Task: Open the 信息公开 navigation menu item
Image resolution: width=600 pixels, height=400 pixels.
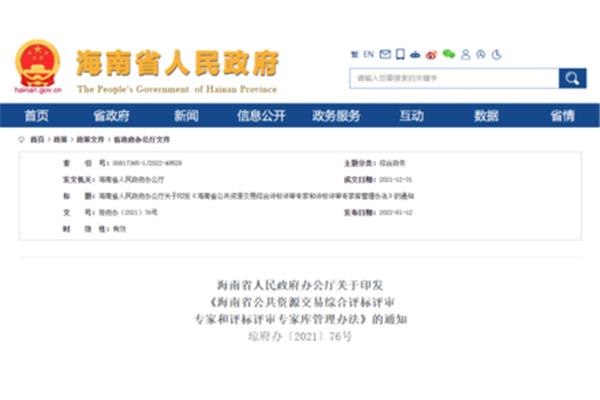Action: (x=261, y=116)
